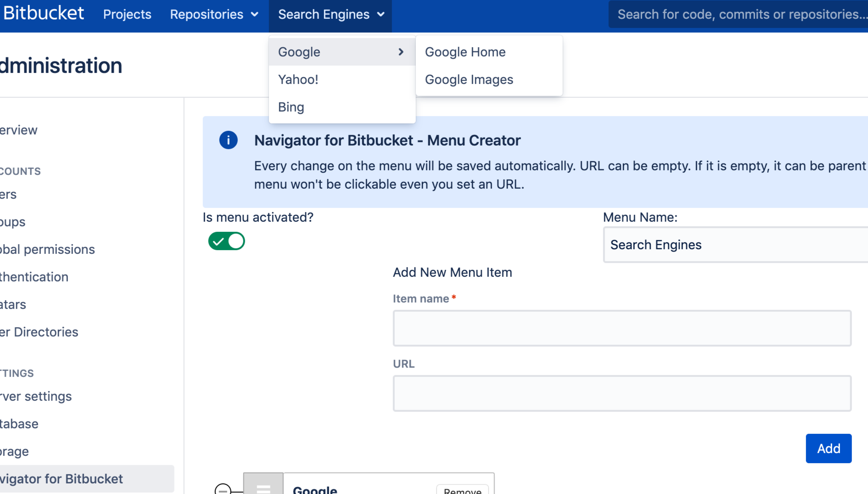Screen dimensions: 868x494
Task: Choose Google Home in the submenu
Action: (x=465, y=52)
